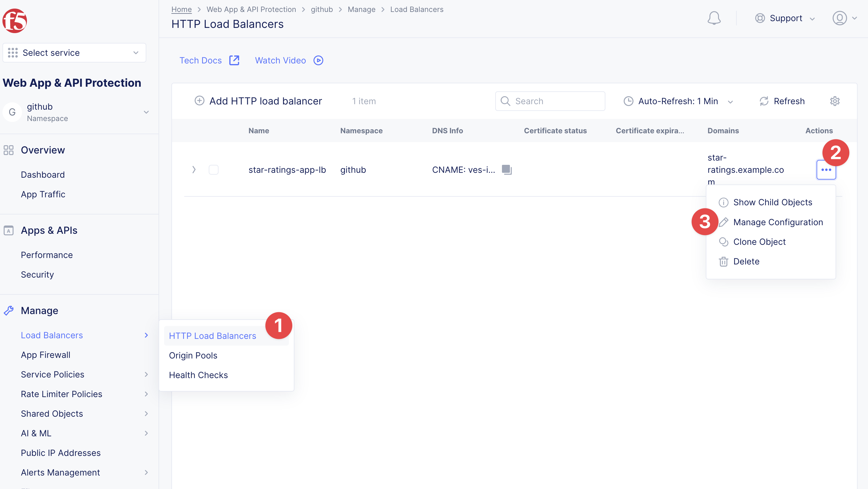868x489 pixels.
Task: Expand the star-ratings-app-lb row chevron
Action: (194, 169)
